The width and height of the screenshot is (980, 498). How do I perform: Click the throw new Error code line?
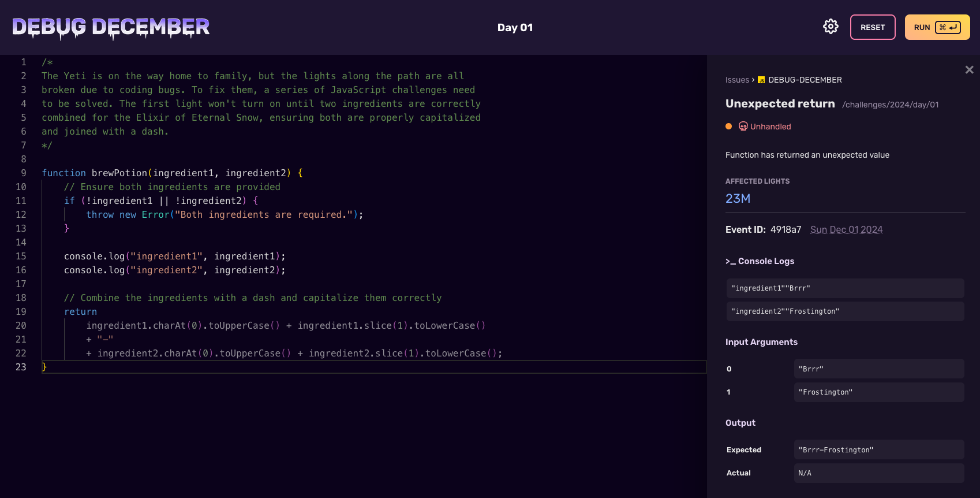coord(225,214)
